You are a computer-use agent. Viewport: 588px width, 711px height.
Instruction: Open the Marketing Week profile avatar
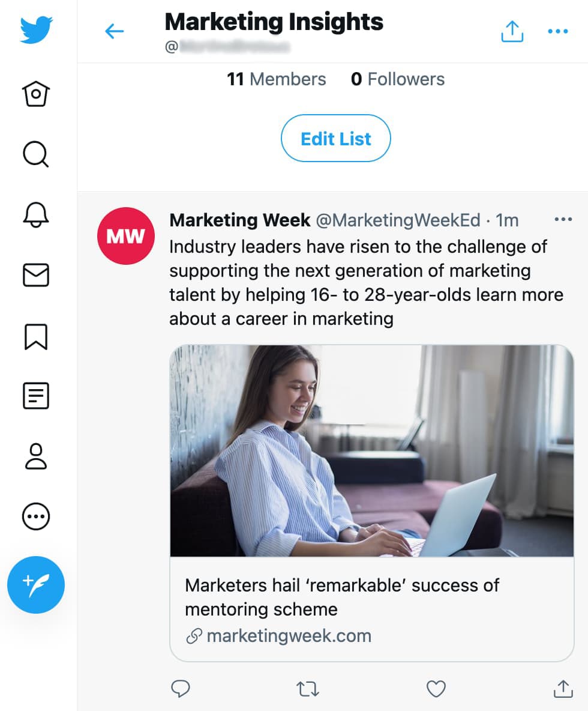(126, 236)
